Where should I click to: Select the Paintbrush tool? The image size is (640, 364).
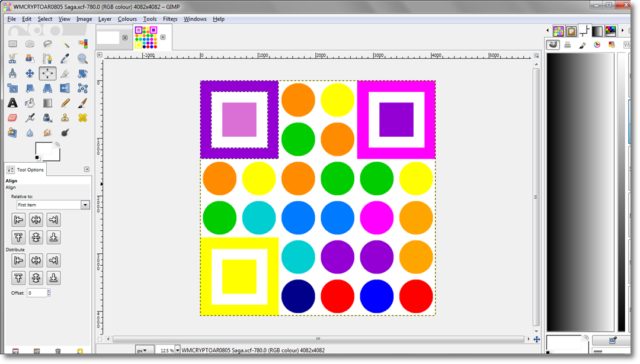click(x=82, y=103)
